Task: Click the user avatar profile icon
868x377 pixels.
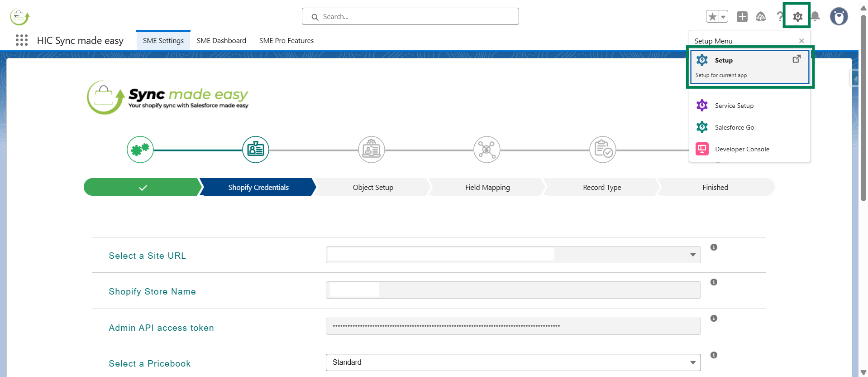Action: click(x=839, y=17)
